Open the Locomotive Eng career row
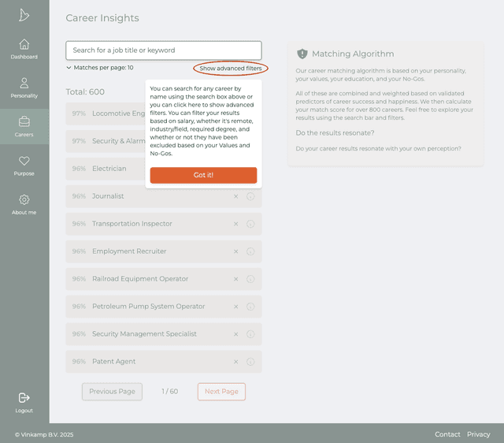This screenshot has height=443, width=504. (106, 114)
